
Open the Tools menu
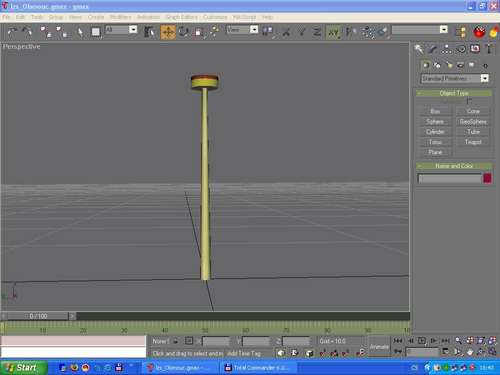coord(37,17)
